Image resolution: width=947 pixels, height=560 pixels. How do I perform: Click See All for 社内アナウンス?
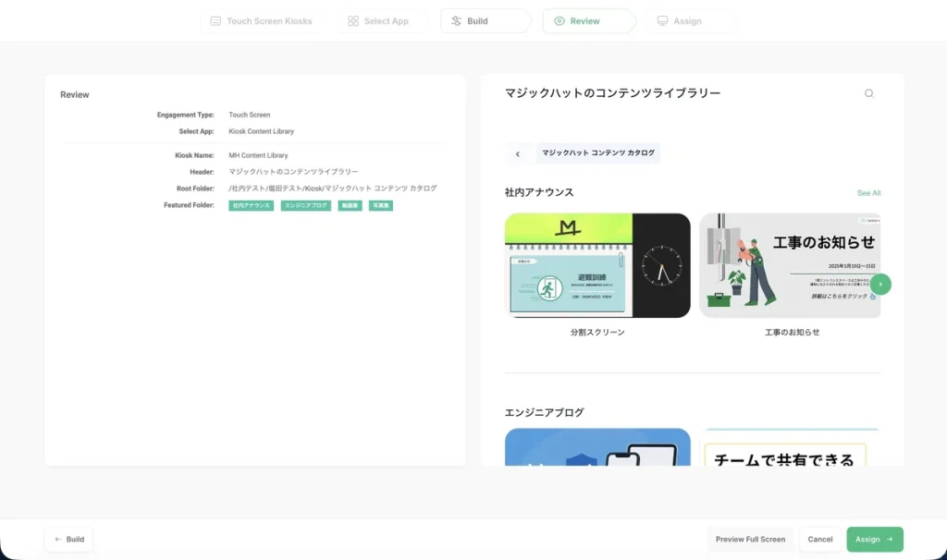(868, 193)
